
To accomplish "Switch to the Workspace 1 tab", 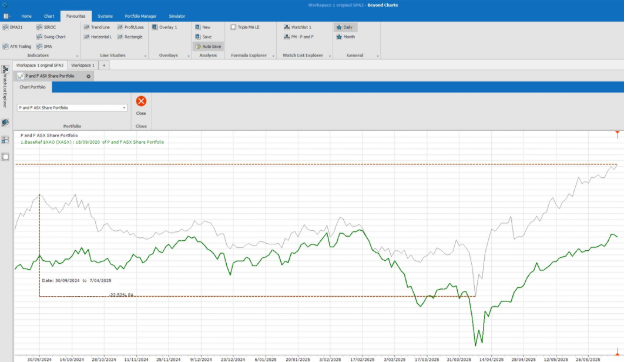I will (x=83, y=65).
